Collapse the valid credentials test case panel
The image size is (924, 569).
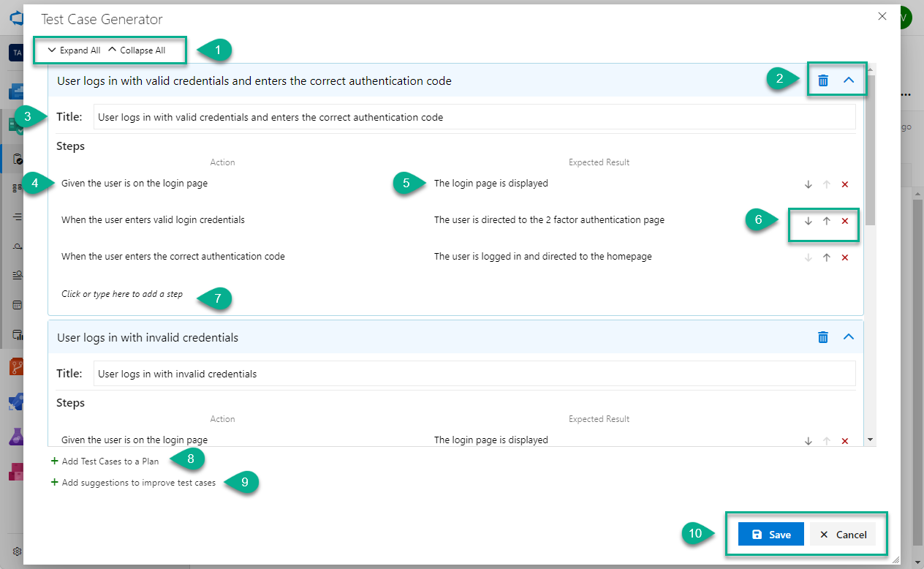point(849,80)
